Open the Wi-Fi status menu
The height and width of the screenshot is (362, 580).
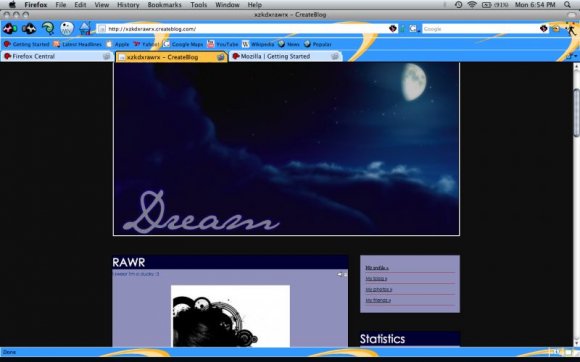472,5
